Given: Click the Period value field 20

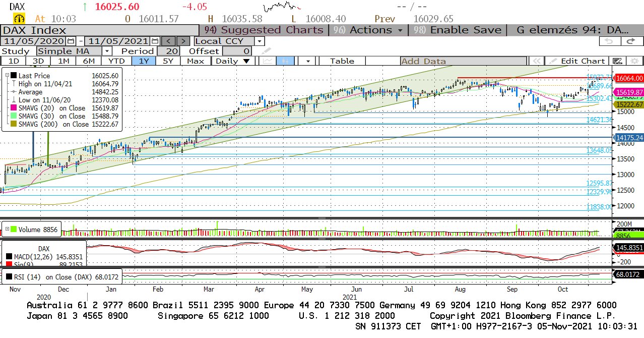Looking at the screenshot, I should pyautogui.click(x=168, y=51).
